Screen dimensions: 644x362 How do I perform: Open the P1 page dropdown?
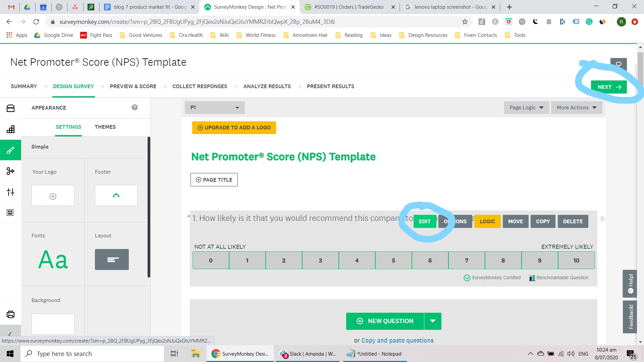click(215, 108)
